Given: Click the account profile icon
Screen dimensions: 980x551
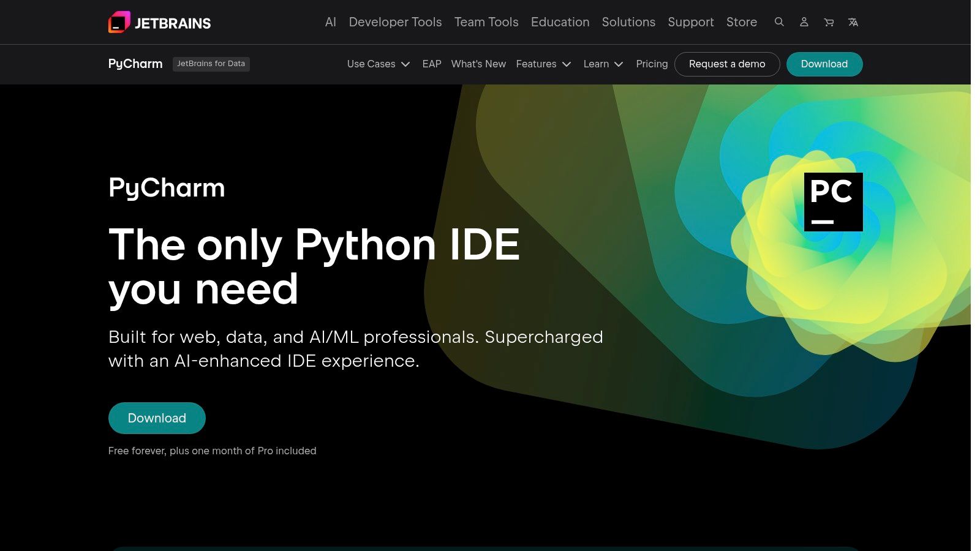Looking at the screenshot, I should pos(804,22).
